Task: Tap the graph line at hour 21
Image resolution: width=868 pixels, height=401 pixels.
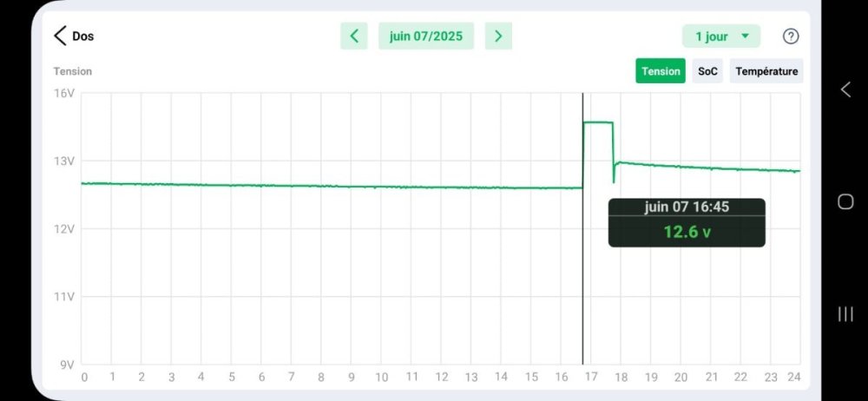Action: coord(710,168)
